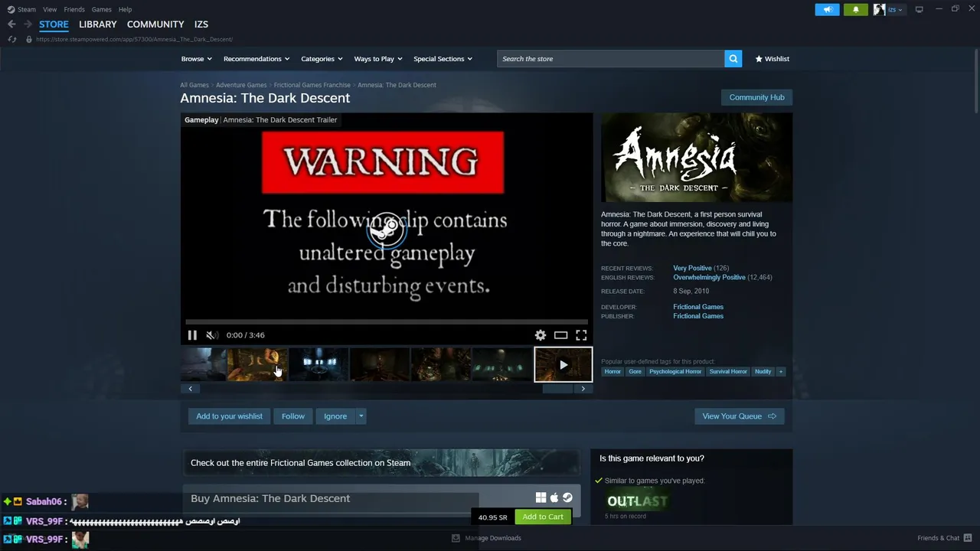This screenshot has width=980, height=551.
Task: Open notifications with the bell icon
Action: (x=855, y=9)
